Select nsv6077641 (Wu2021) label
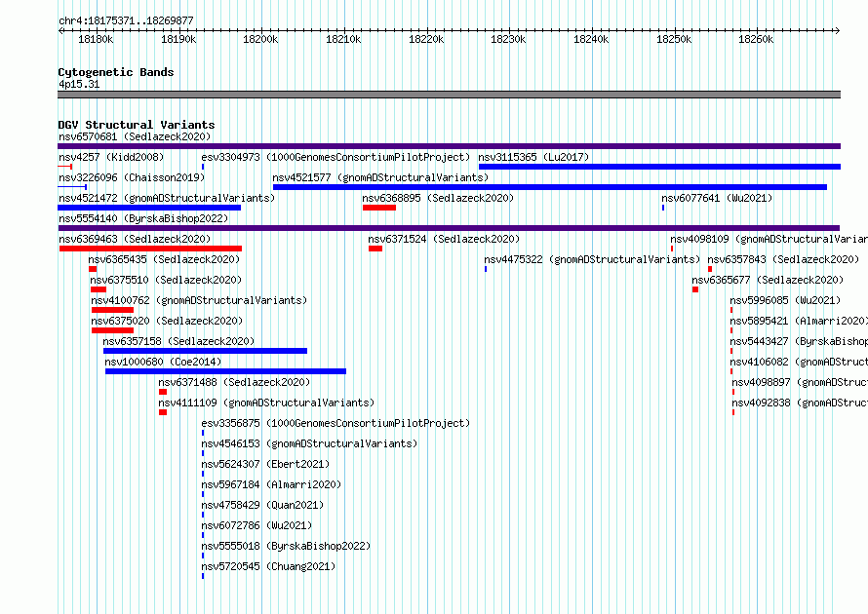The image size is (868, 614). click(x=717, y=198)
